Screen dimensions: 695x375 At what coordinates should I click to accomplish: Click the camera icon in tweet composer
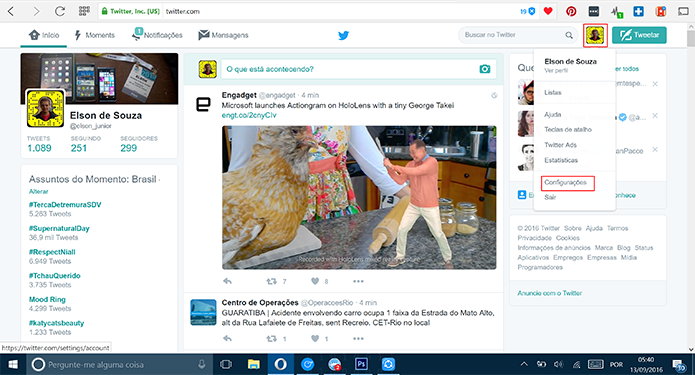[x=485, y=69]
